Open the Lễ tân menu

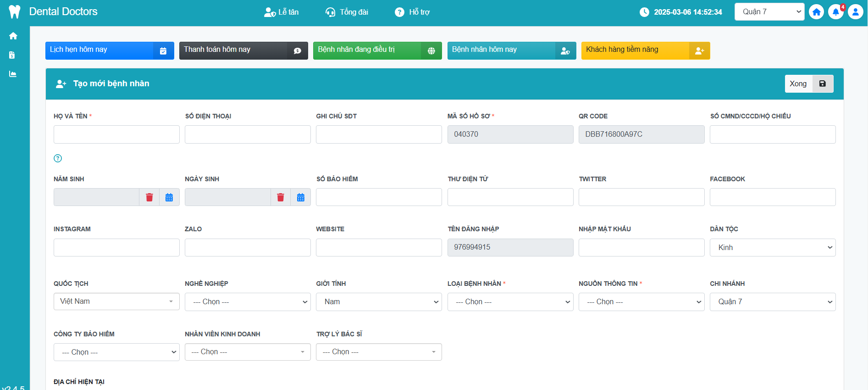coord(282,12)
